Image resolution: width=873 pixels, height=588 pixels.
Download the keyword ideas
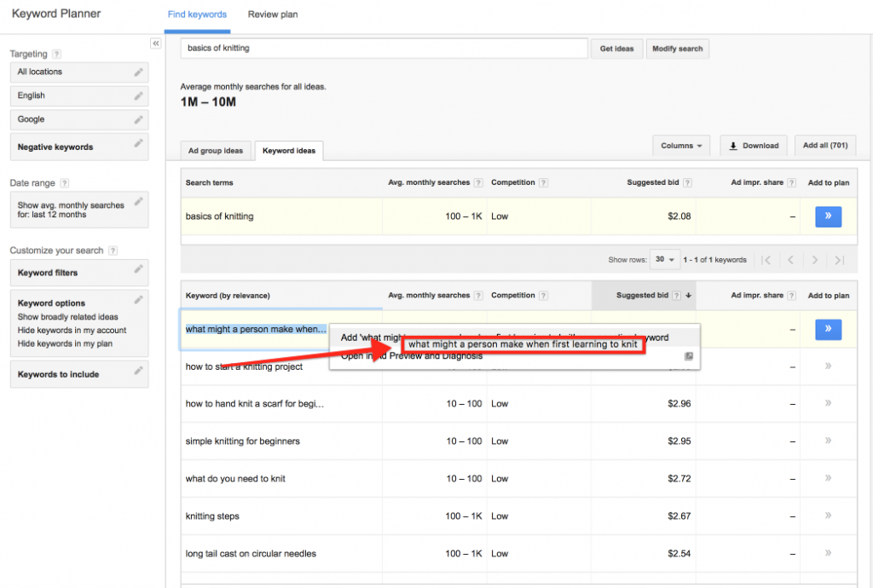[754, 146]
